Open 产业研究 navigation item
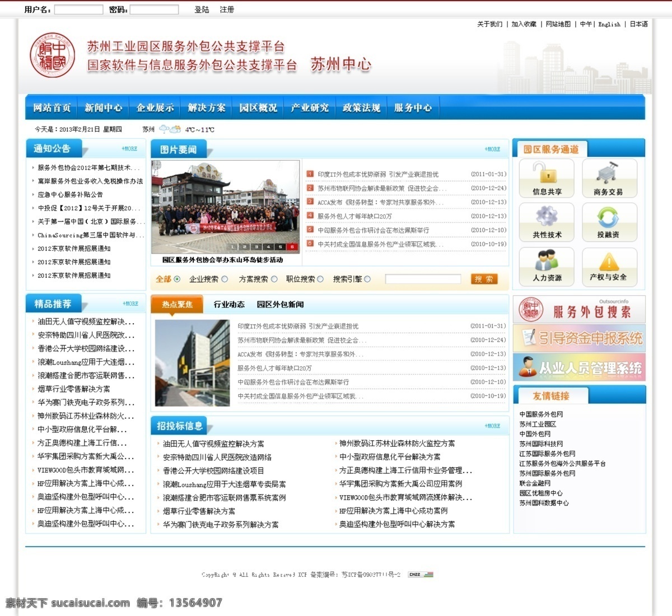Image resolution: width=672 pixels, height=616 pixels. coord(310,108)
